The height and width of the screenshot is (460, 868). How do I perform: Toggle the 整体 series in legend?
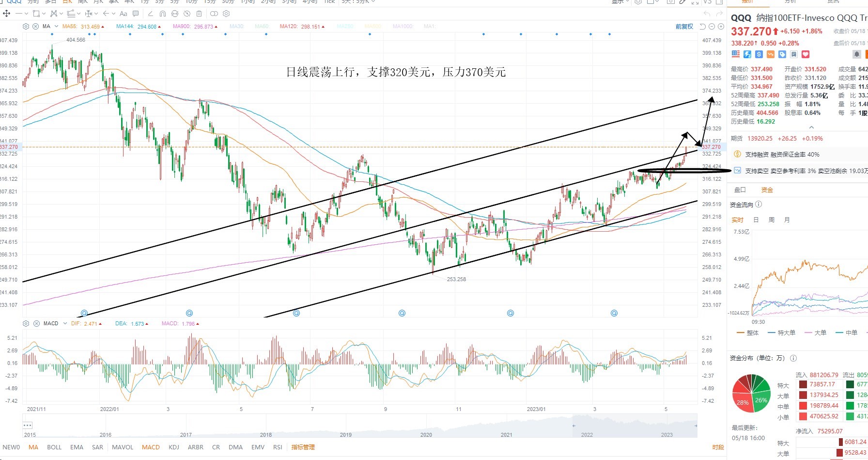pos(748,333)
